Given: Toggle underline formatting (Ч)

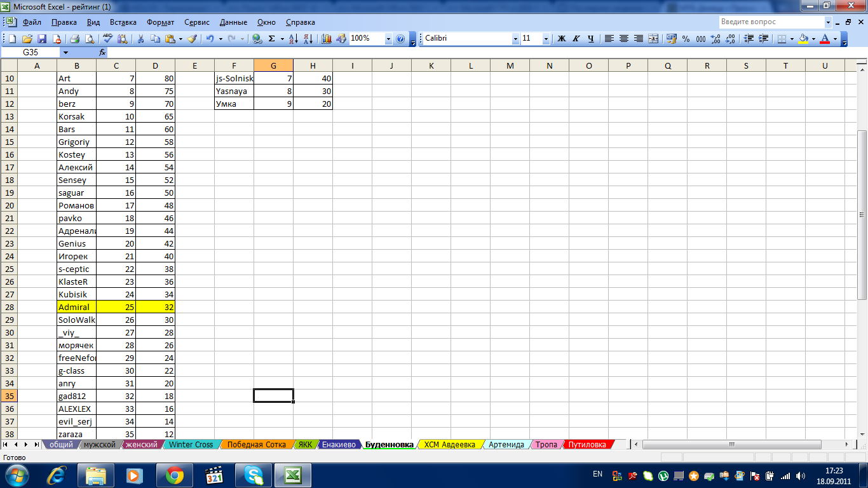Looking at the screenshot, I should (x=590, y=39).
